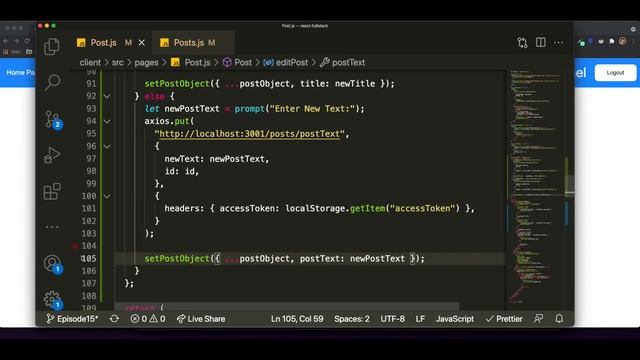Image resolution: width=640 pixels, height=360 pixels.
Task: Switch branch Episode15 in status bar
Action: [x=72, y=319]
